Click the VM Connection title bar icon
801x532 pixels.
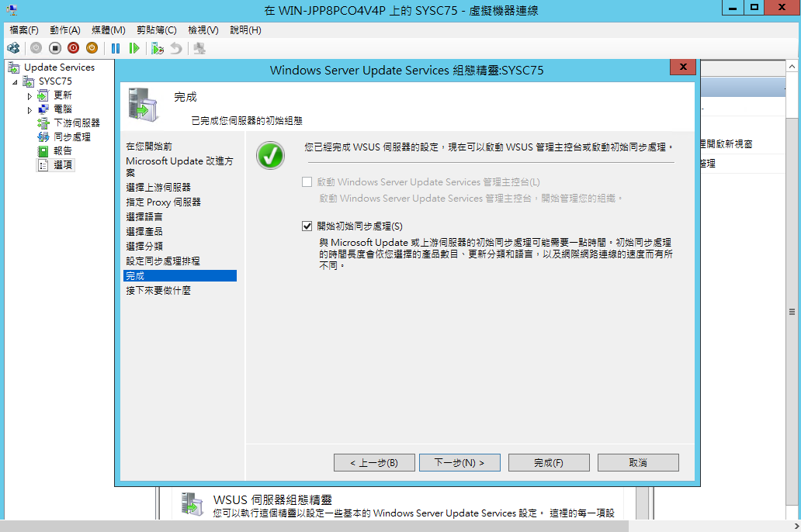click(12, 9)
